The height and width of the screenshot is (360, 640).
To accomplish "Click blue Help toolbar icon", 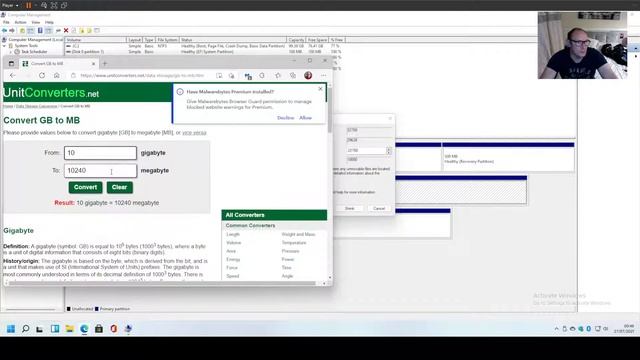I will click(x=40, y=31).
